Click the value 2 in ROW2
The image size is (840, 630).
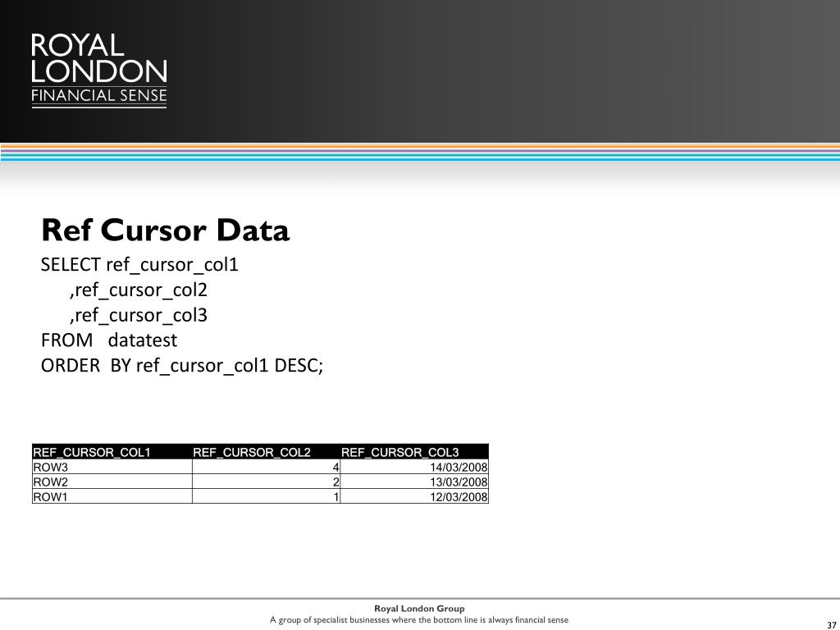click(266, 482)
